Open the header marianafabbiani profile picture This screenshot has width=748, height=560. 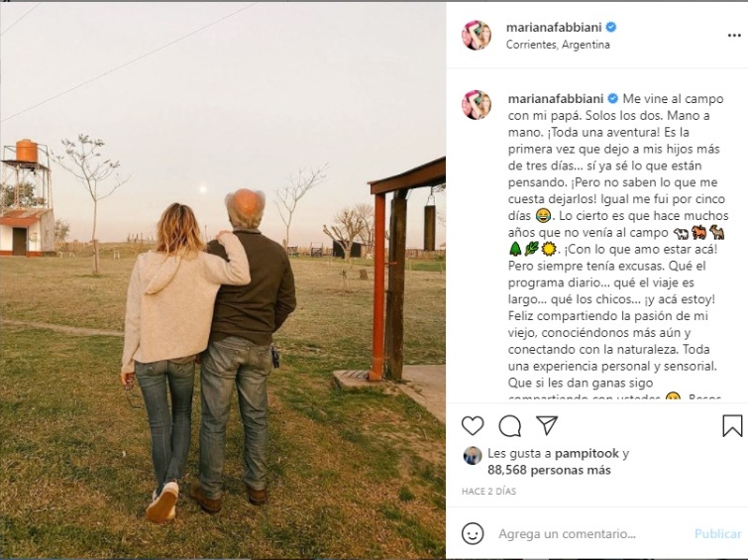tap(477, 36)
